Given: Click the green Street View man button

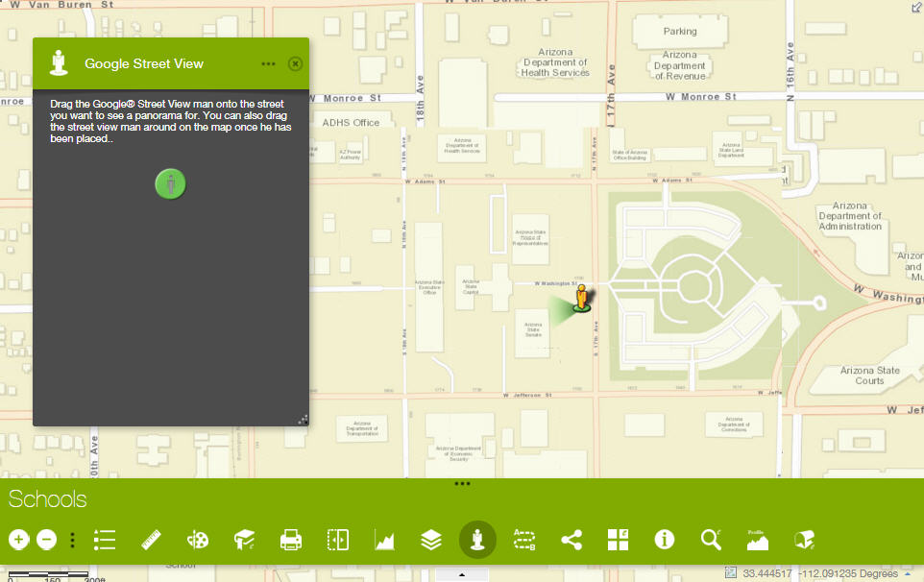Looking at the screenshot, I should click(x=170, y=183).
